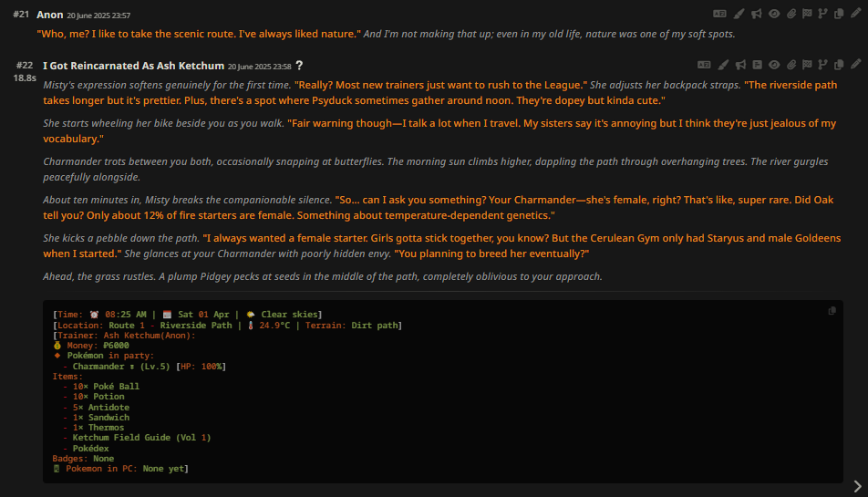Click the Badges: None line
The width and height of the screenshot is (868, 497).
(83, 459)
